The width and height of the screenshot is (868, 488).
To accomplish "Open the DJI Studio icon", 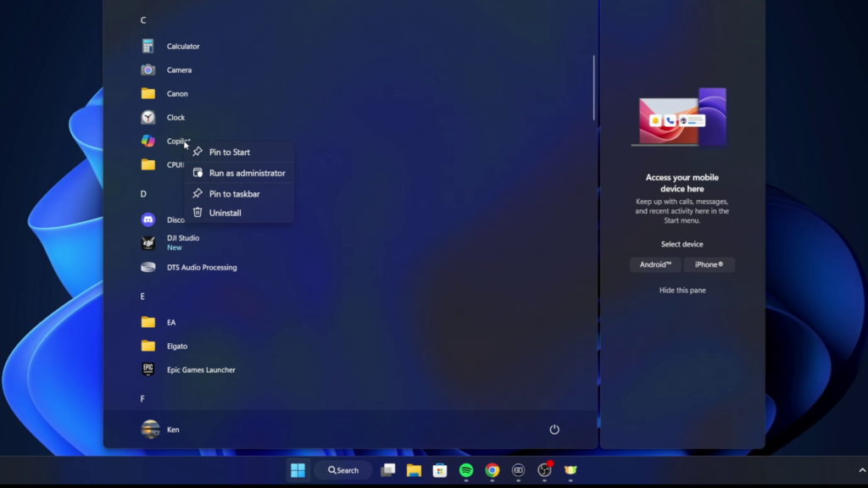I will (x=147, y=243).
